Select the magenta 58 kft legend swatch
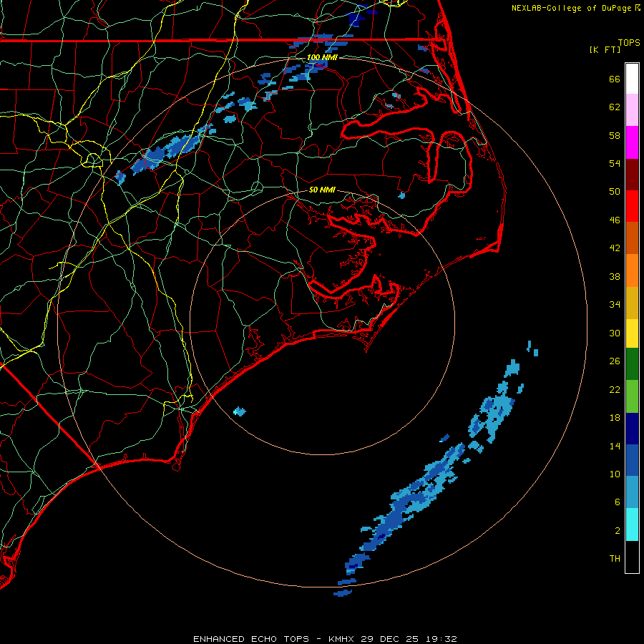 coord(632,142)
